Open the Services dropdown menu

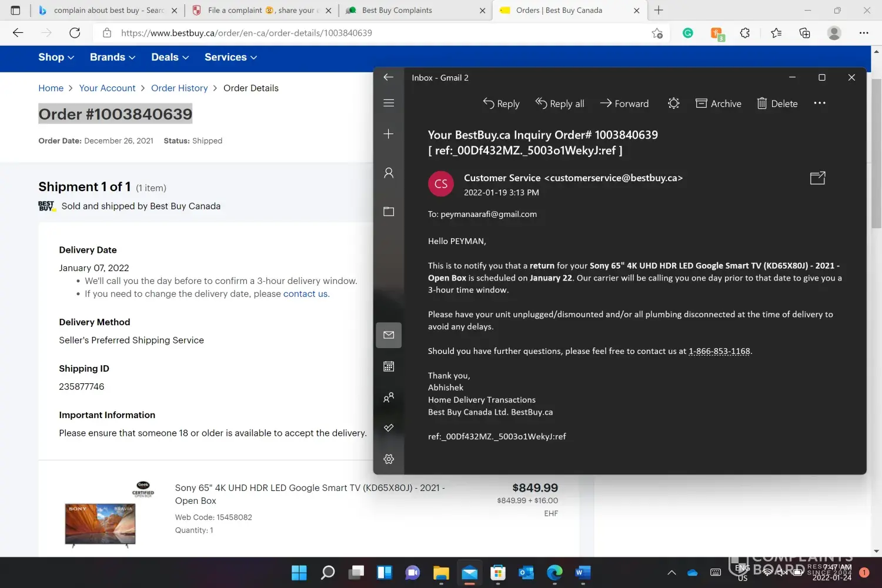(230, 57)
